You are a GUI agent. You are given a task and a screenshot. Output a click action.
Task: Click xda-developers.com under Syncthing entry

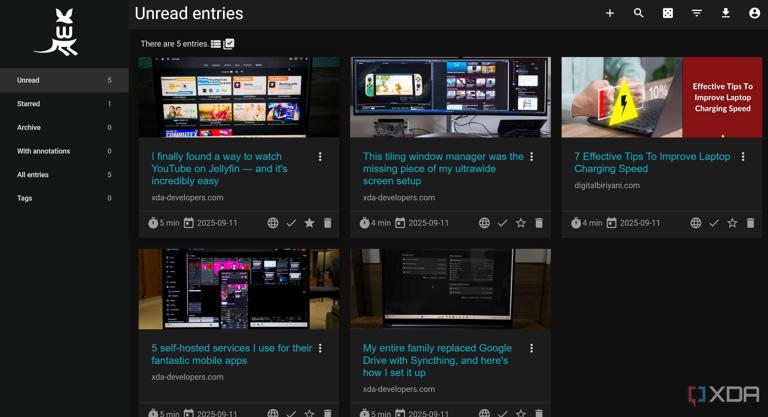399,389
